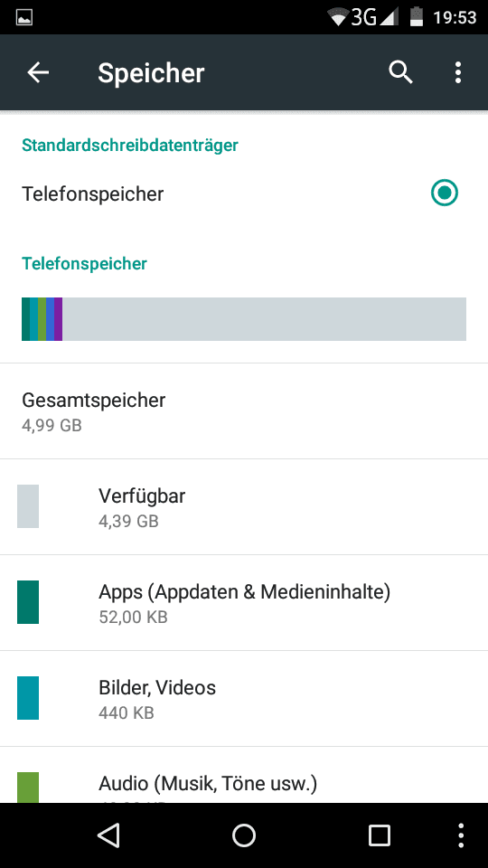Open recent apps with the square icon

(379, 835)
